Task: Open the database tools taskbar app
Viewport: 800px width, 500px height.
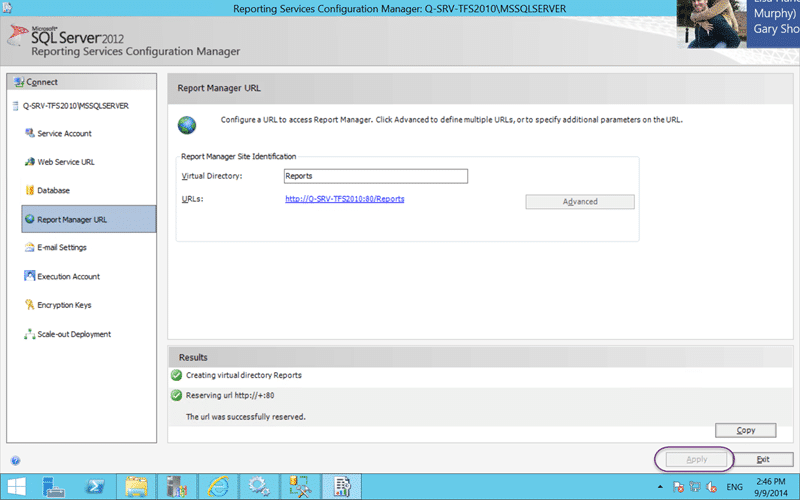Action: 300,486
